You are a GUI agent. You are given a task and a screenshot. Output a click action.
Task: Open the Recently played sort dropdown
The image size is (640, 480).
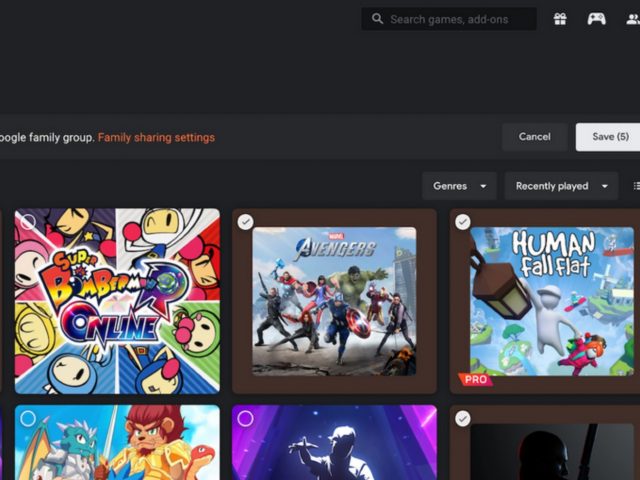click(560, 186)
